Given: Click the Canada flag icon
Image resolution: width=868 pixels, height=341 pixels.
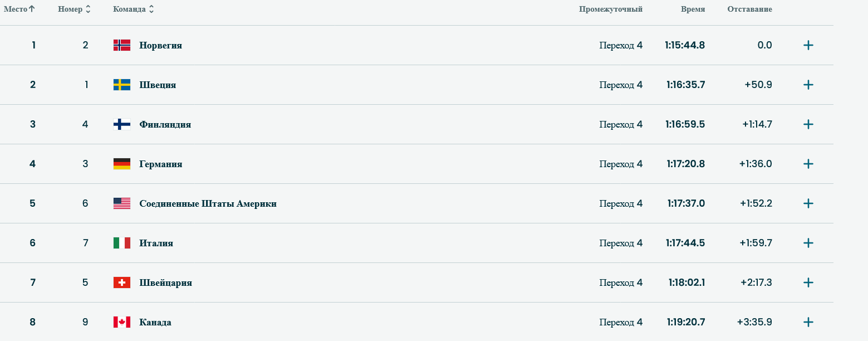Looking at the screenshot, I should [122, 322].
